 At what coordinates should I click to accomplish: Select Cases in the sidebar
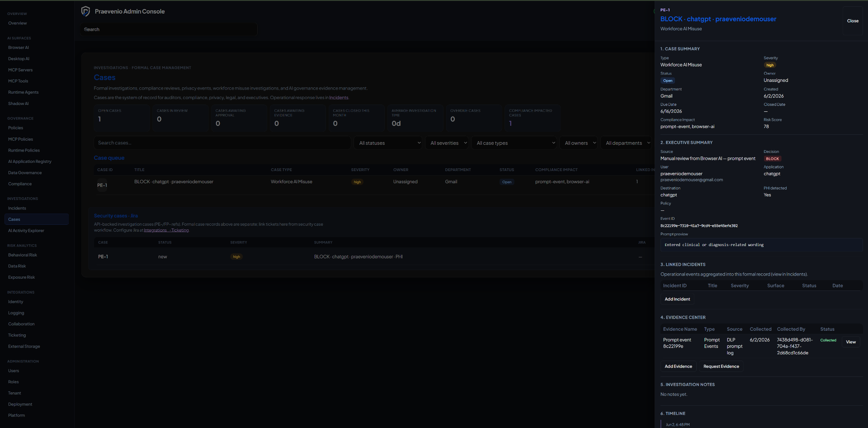click(x=37, y=219)
